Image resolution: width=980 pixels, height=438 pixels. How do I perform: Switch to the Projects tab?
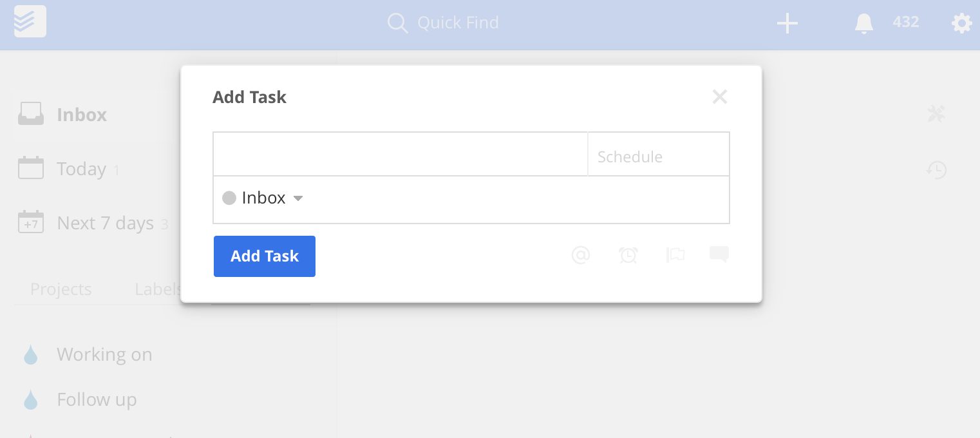coord(61,289)
